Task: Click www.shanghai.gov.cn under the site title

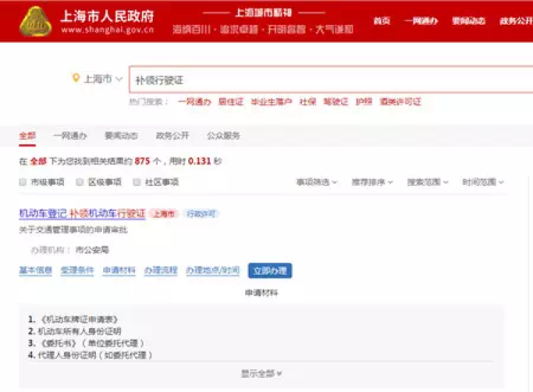Action: [107, 30]
